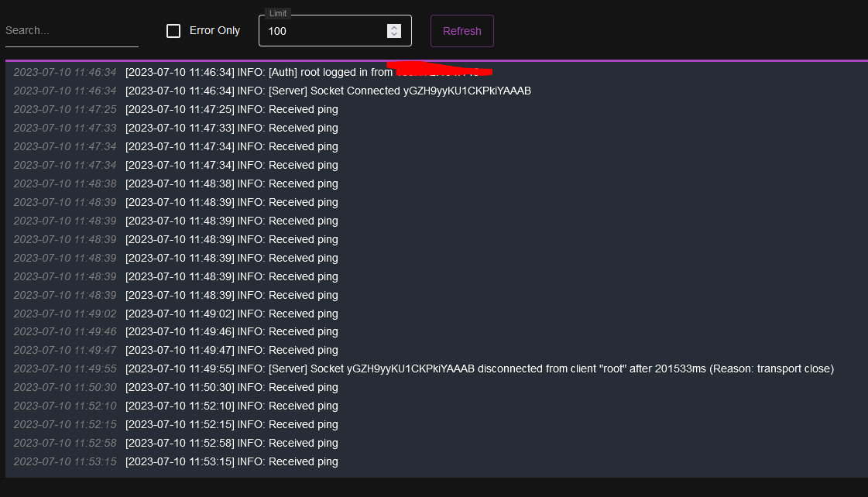This screenshot has width=868, height=497.
Task: Enable the Error Only checkbox
Action: coord(173,30)
